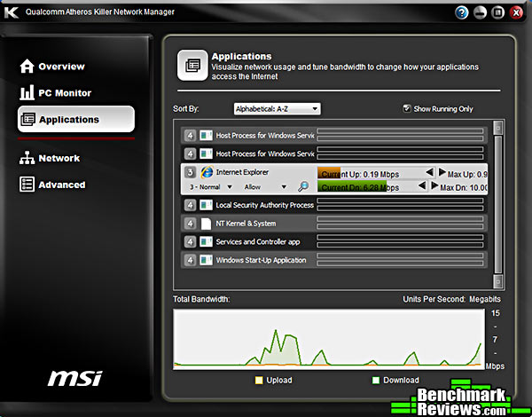
Task: Click priority badge 3 on Internet Explorer
Action: [x=190, y=172]
